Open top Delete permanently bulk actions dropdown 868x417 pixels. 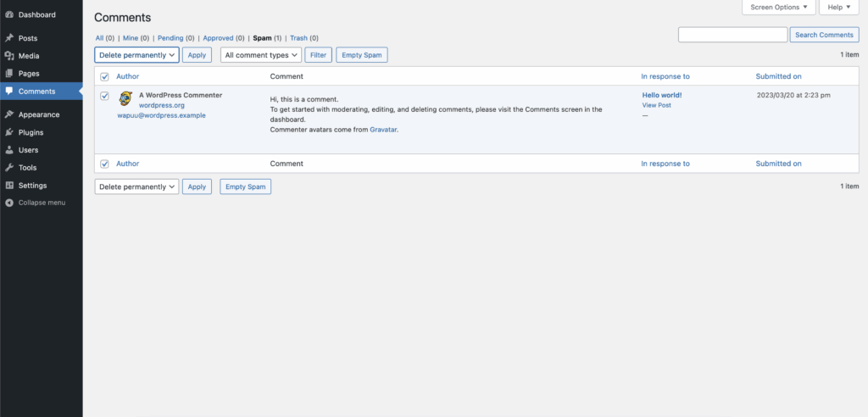(136, 55)
